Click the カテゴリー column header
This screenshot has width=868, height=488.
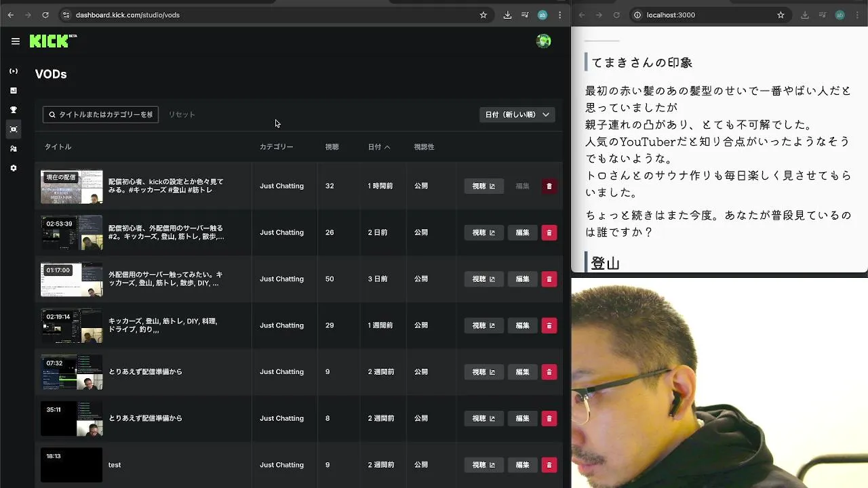[277, 147]
